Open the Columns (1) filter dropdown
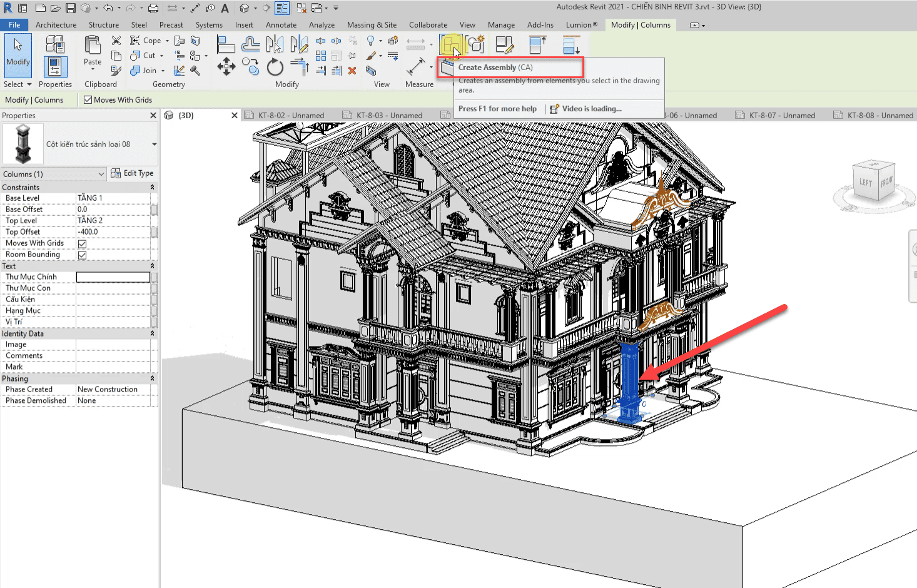 click(x=101, y=175)
